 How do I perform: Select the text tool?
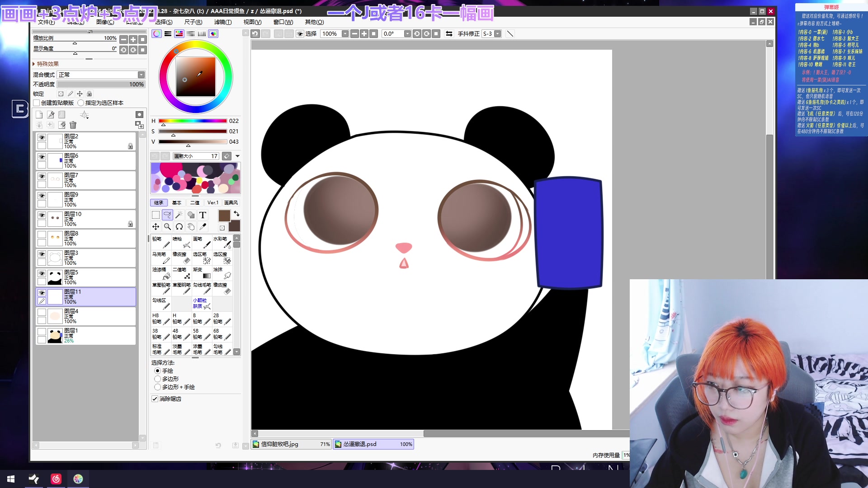tap(203, 215)
